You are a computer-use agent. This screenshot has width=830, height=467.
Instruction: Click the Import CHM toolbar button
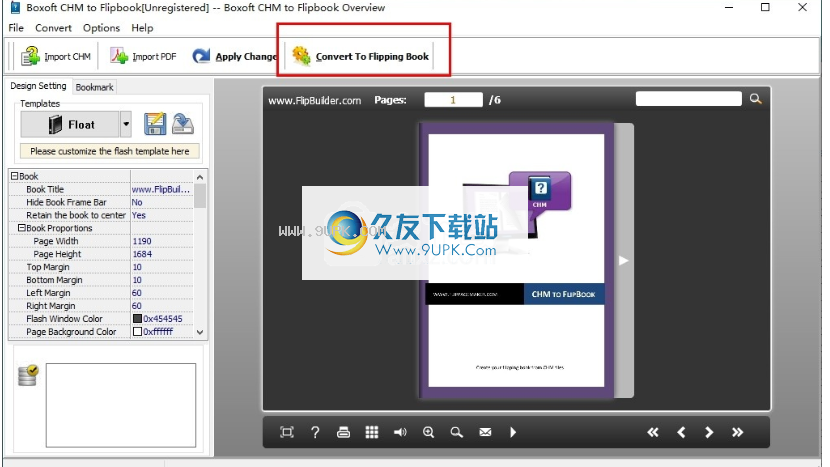coord(56,56)
